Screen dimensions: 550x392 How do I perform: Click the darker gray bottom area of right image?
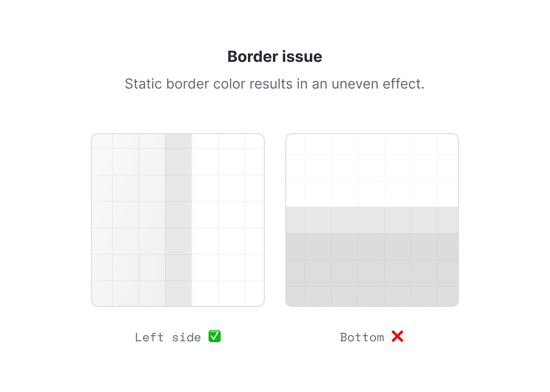(x=372, y=270)
